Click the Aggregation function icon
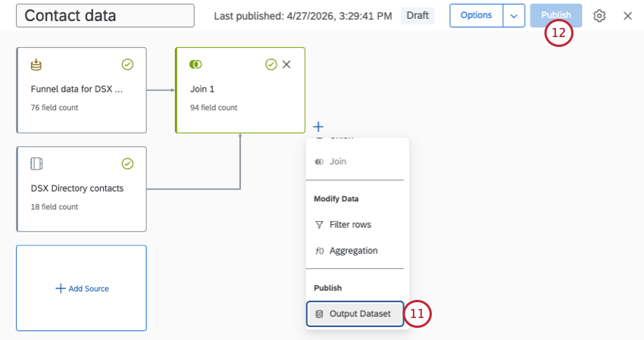Image resolution: width=644 pixels, height=340 pixels. [x=319, y=251]
